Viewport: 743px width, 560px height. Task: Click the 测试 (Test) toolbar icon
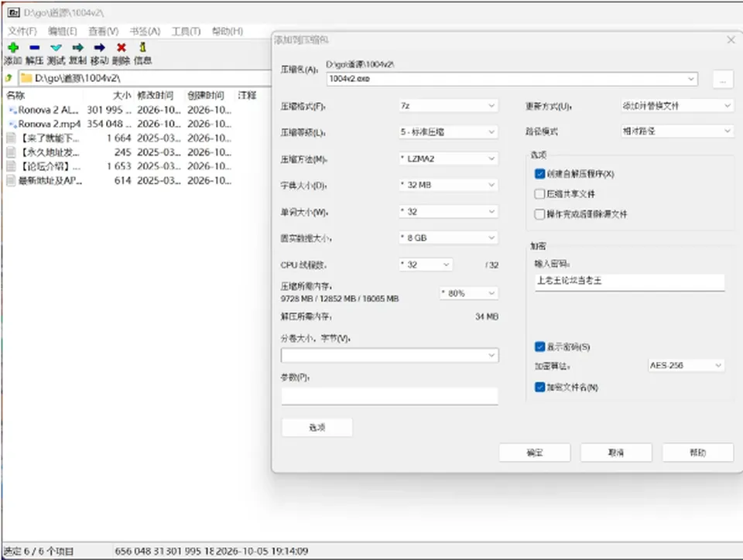tap(56, 47)
